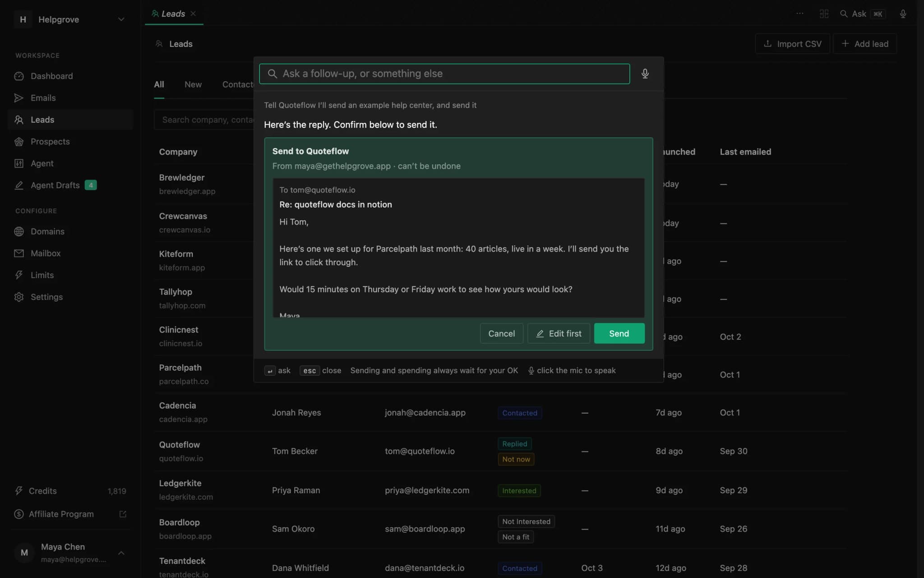Viewport: 924px width, 578px height.
Task: Open Domains configuration
Action: (x=70, y=231)
